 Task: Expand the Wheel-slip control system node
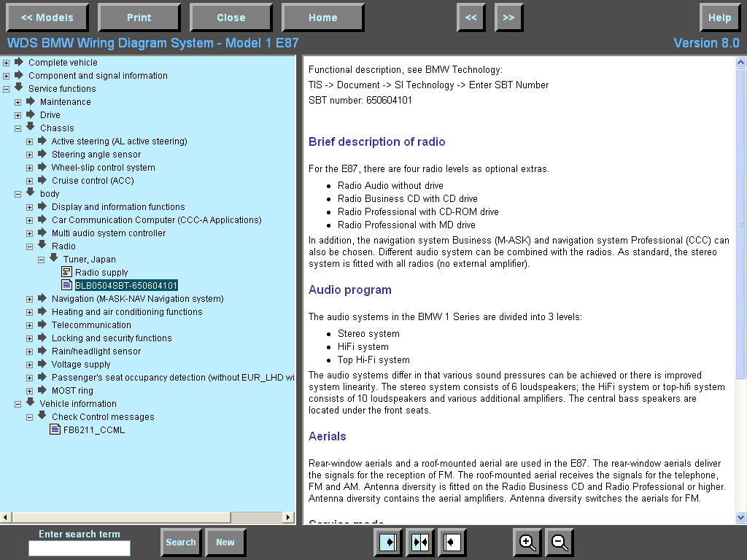[x=29, y=168]
